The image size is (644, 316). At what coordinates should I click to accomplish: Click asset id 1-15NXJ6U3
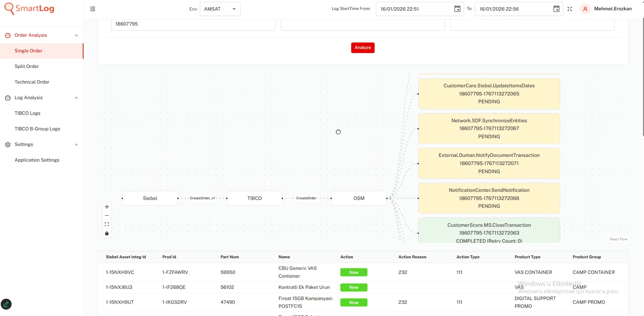[119, 288]
